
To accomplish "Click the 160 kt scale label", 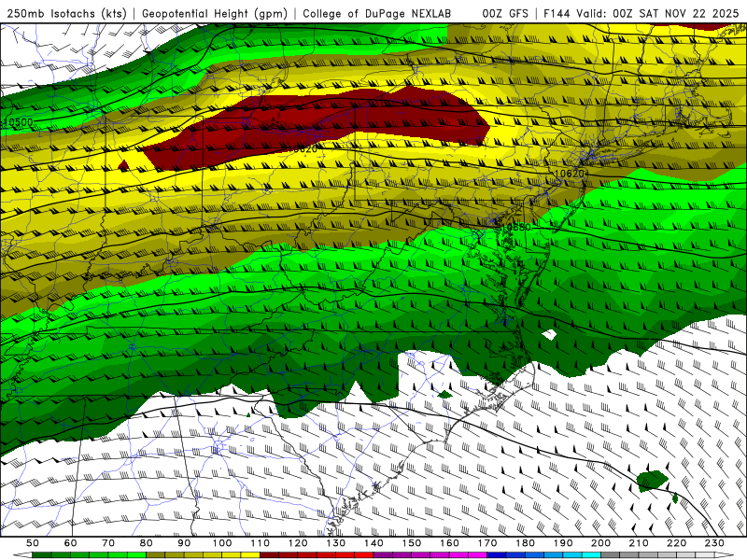I will 449,543.
